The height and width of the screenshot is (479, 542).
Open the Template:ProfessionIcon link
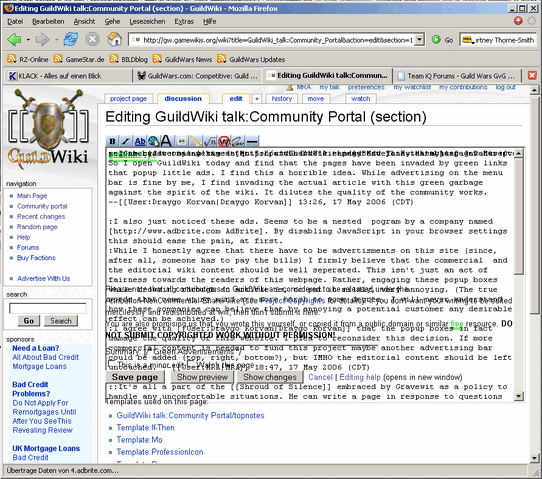click(160, 452)
